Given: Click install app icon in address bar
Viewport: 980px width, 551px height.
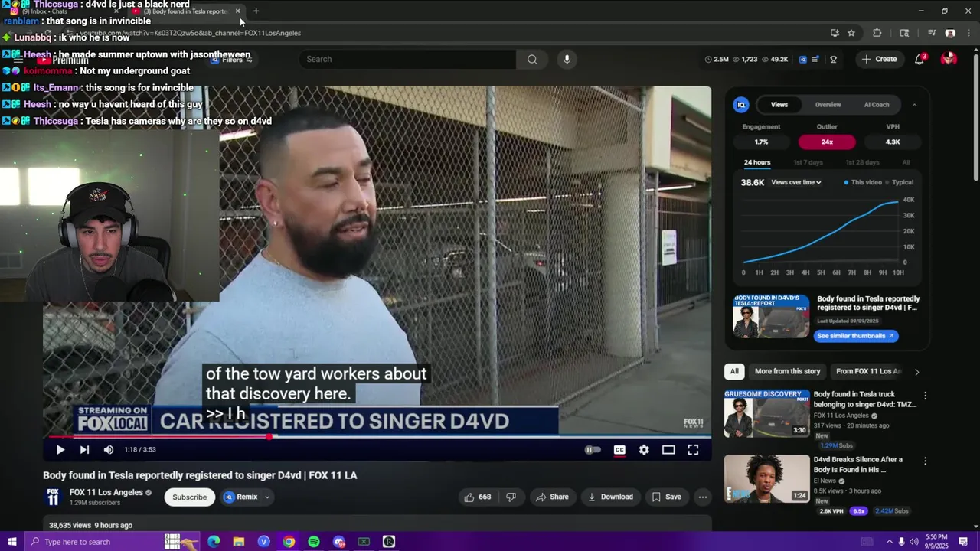Looking at the screenshot, I should 835,33.
